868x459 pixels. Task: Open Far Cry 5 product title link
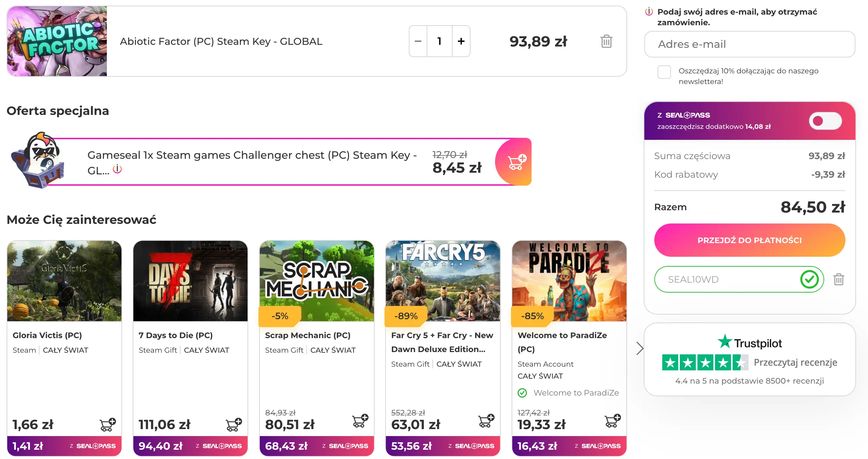coord(442,342)
